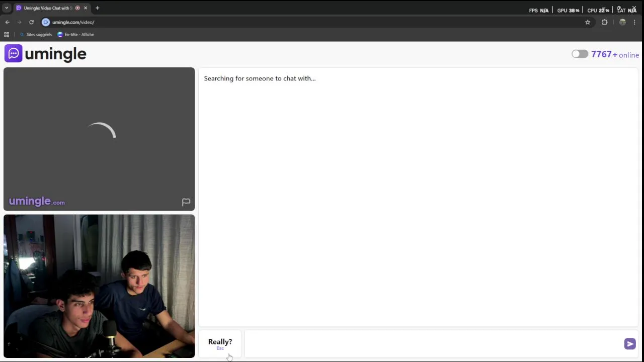Click the 7767+ online counter text
Screen dimensions: 644x362
615,54
